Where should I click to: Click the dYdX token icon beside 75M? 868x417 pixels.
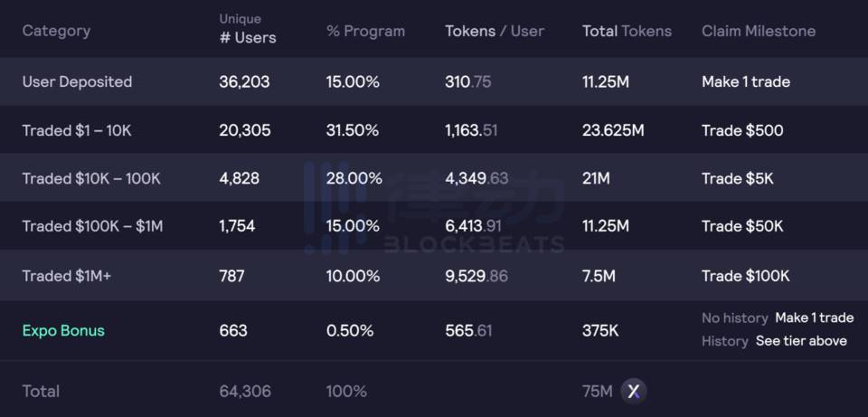(x=633, y=392)
